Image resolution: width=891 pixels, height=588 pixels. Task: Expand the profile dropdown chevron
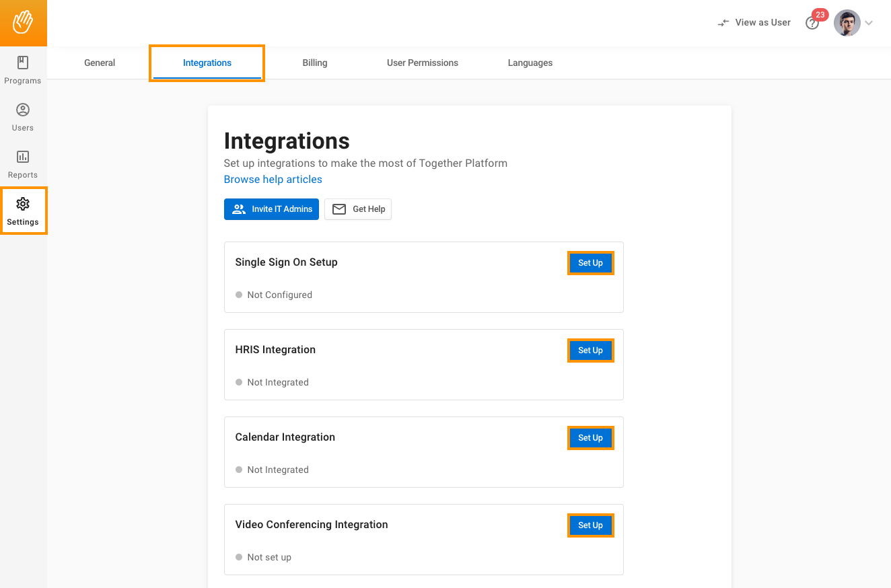pos(869,23)
